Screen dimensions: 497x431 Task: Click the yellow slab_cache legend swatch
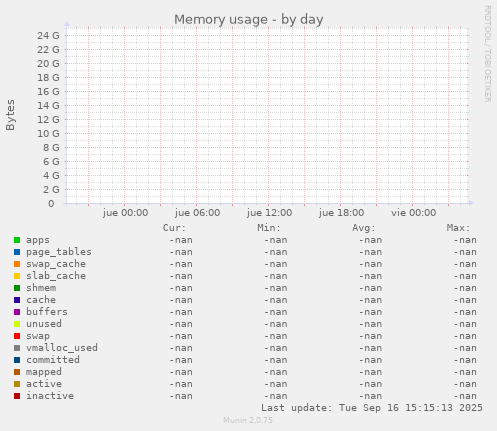point(17,276)
